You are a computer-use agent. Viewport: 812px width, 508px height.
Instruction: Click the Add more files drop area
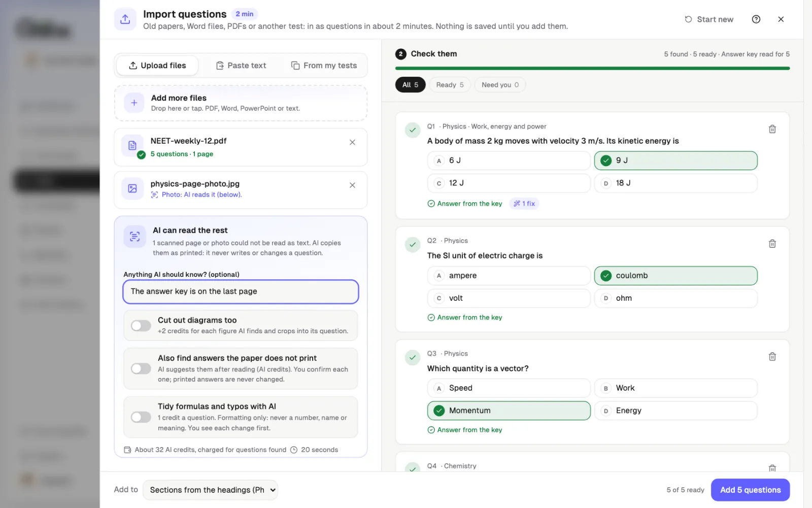(241, 103)
